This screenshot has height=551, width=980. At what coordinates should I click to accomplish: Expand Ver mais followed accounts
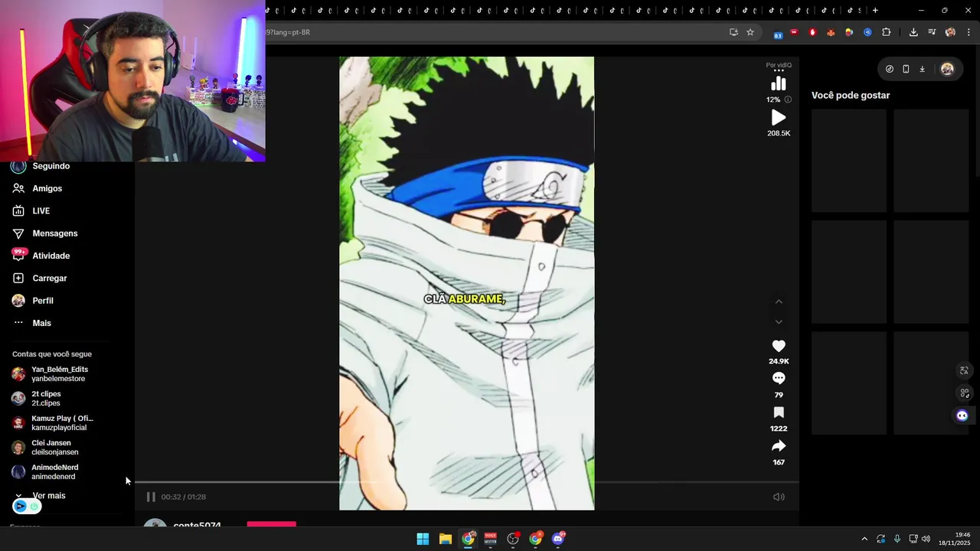coord(48,496)
